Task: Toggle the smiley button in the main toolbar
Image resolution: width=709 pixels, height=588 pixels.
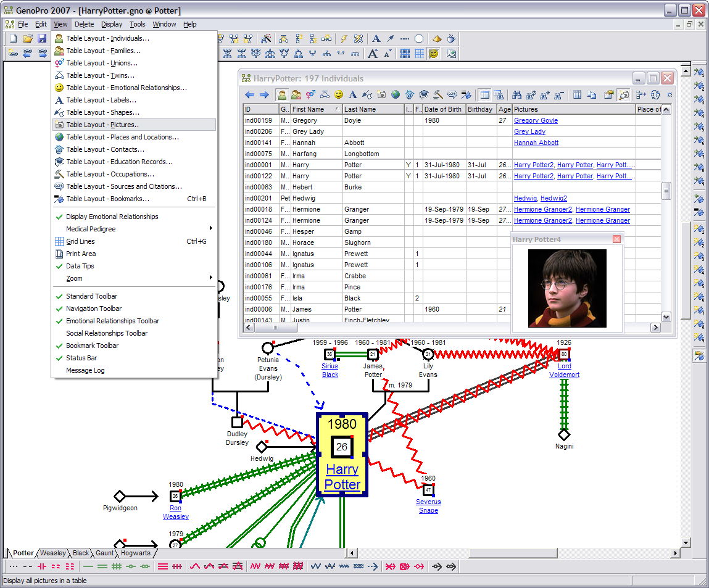Action: (434, 54)
